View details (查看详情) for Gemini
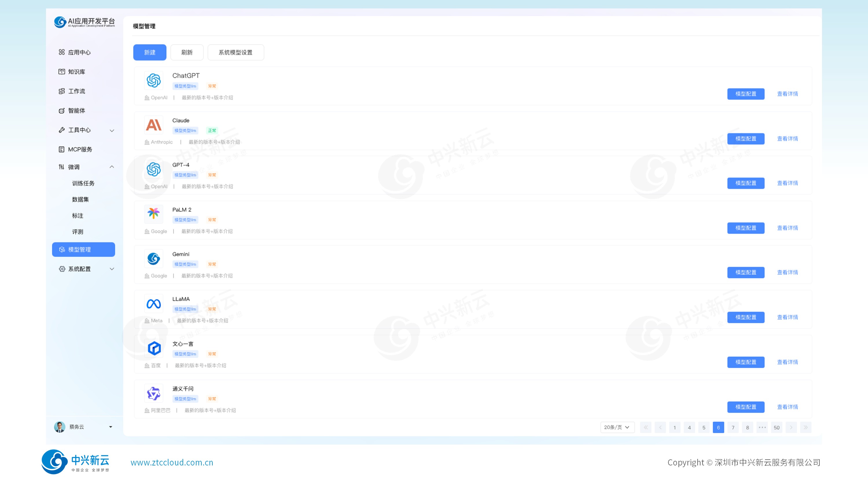The width and height of the screenshot is (868, 488). click(x=788, y=272)
